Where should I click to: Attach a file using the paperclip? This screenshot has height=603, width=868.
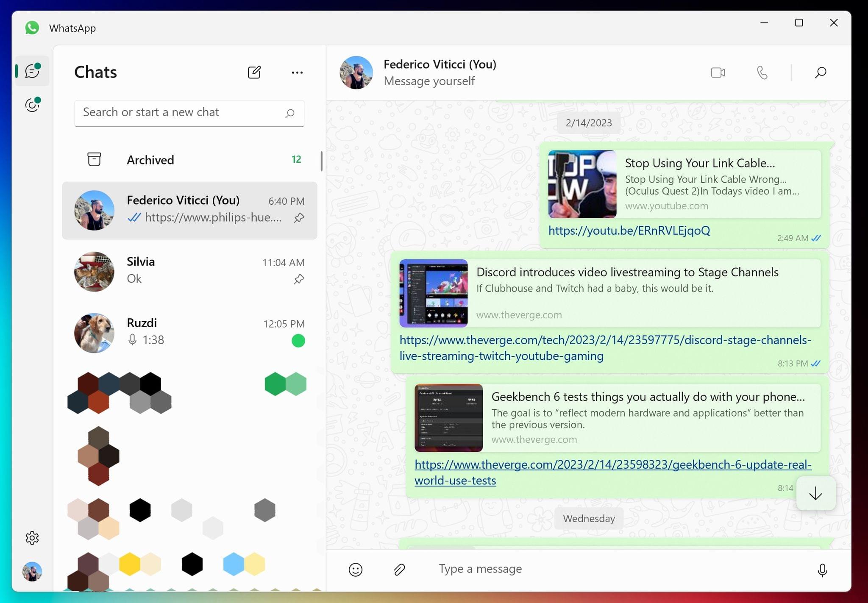[399, 569]
